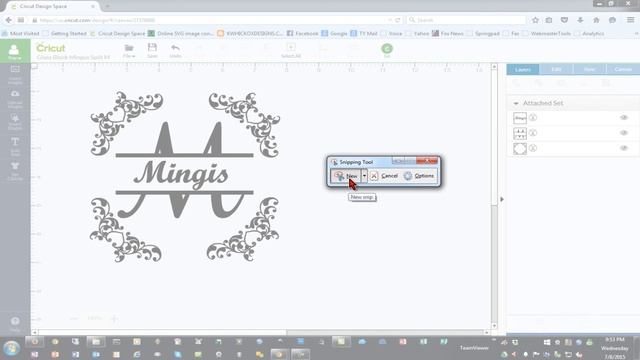Switch to the Layers tab
The width and height of the screenshot is (640, 360).
click(522, 69)
